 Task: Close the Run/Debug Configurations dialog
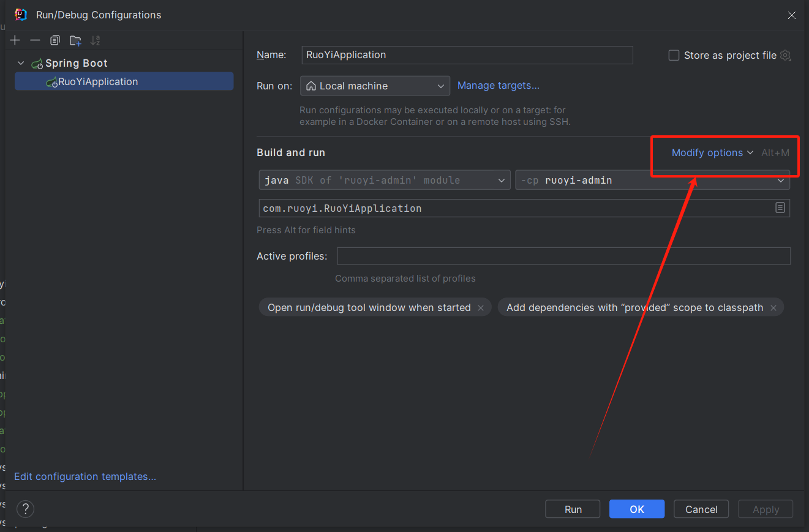792,15
